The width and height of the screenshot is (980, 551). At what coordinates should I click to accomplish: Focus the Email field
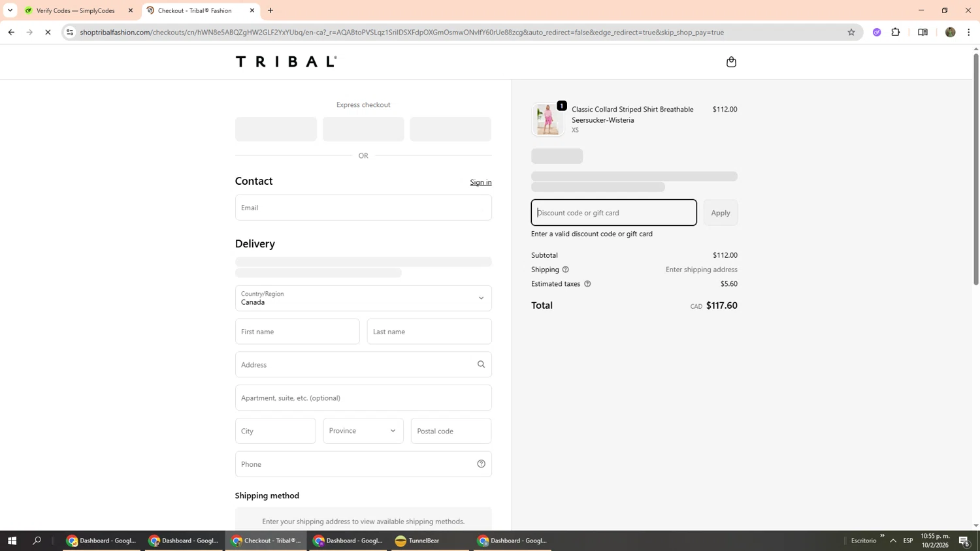click(363, 208)
